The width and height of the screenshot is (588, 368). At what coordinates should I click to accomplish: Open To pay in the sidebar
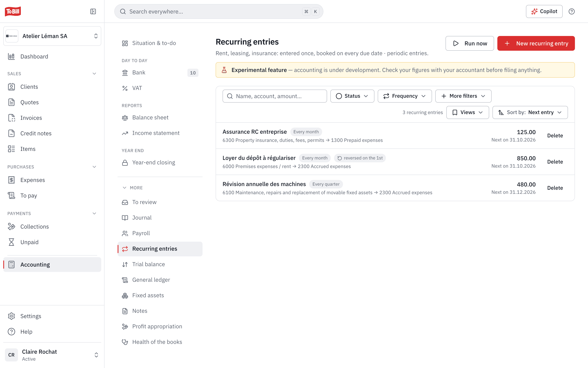[52, 195]
